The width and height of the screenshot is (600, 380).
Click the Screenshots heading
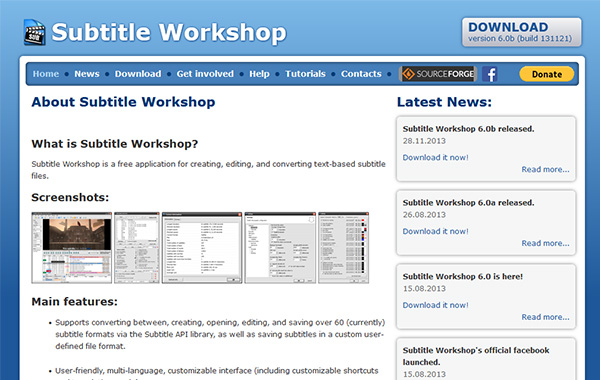click(70, 197)
